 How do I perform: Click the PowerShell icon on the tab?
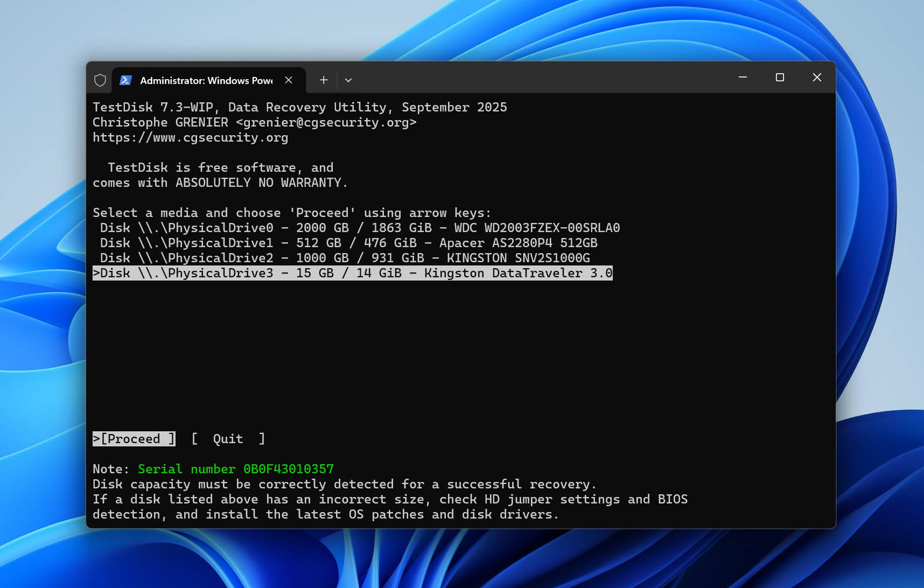(x=125, y=80)
